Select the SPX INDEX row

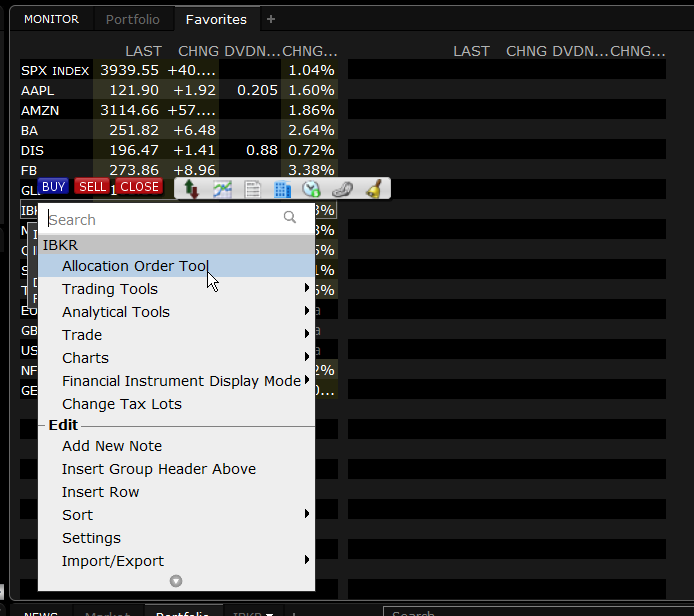179,70
